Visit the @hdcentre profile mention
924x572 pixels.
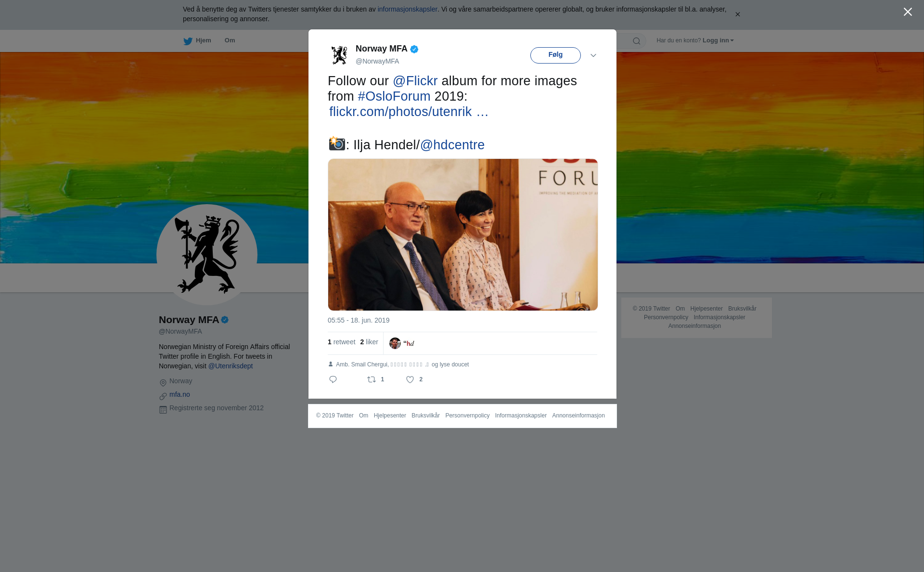[x=452, y=145]
